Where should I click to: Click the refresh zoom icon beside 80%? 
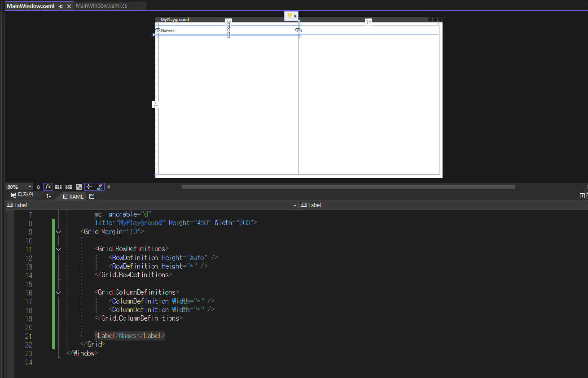(38, 187)
